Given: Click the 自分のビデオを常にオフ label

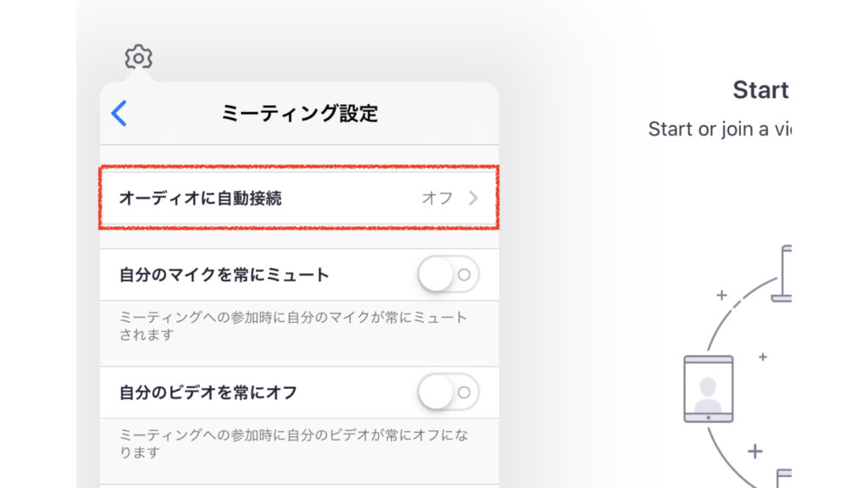Looking at the screenshot, I should pyautogui.click(x=208, y=392).
